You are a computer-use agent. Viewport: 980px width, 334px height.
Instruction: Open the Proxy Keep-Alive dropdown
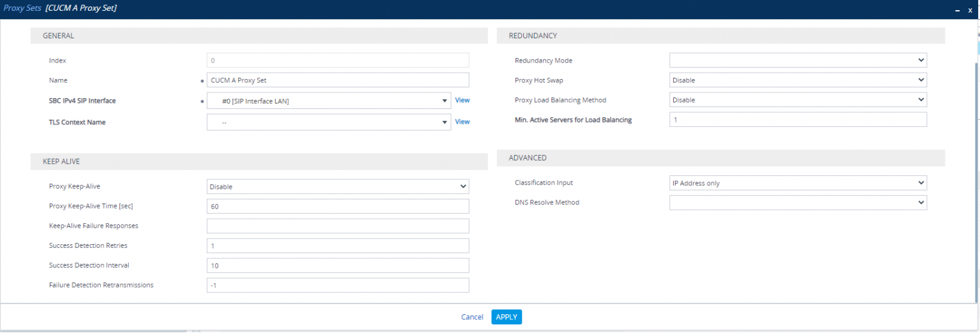point(338,187)
